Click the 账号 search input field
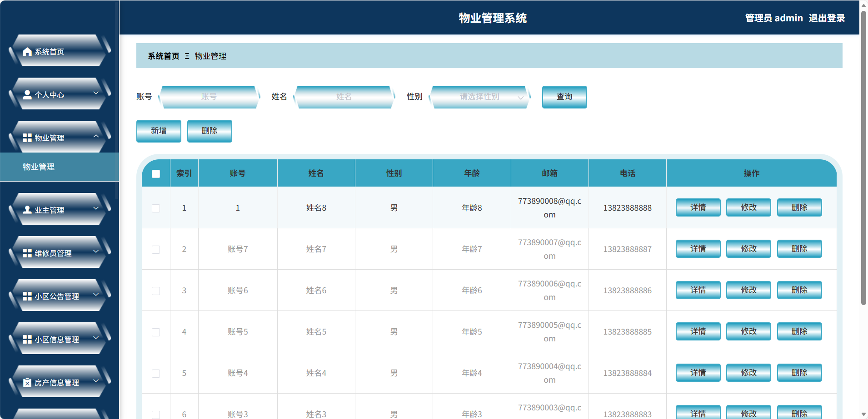Viewport: 868px width, 419px height. 209,97
